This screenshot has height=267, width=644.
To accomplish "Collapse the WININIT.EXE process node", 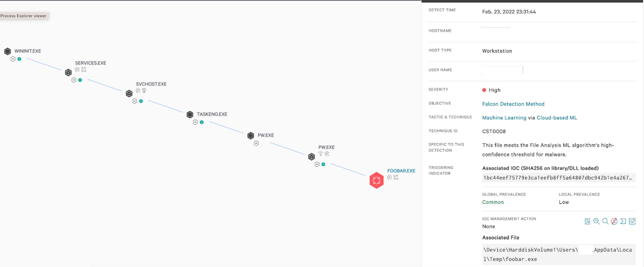I will [x=13, y=59].
